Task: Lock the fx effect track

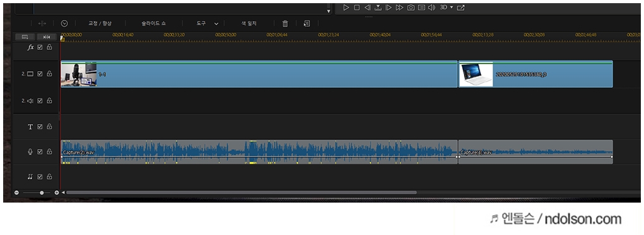Action: (x=49, y=47)
